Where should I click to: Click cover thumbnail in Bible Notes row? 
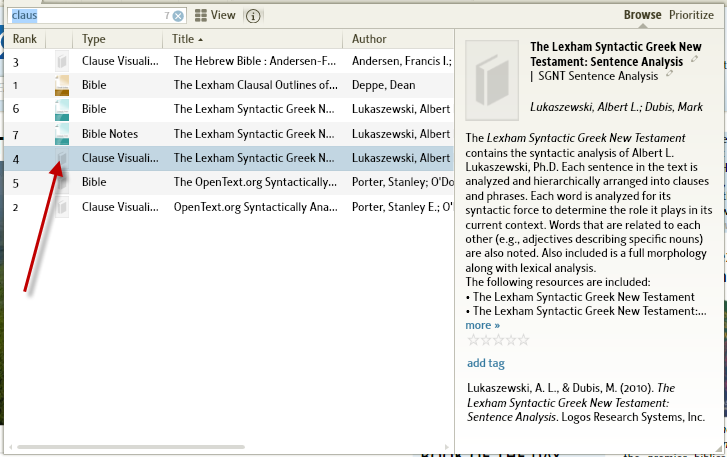tap(62, 134)
